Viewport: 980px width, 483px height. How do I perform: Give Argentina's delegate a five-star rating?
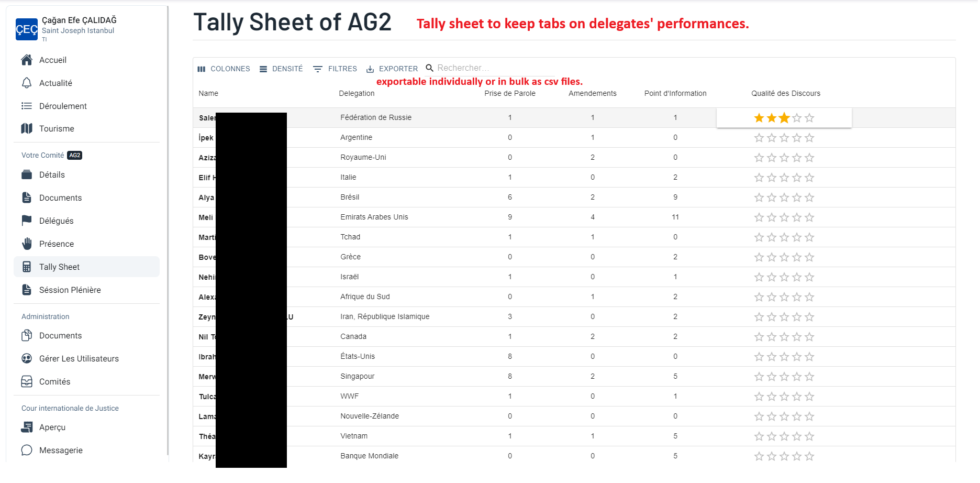point(809,137)
